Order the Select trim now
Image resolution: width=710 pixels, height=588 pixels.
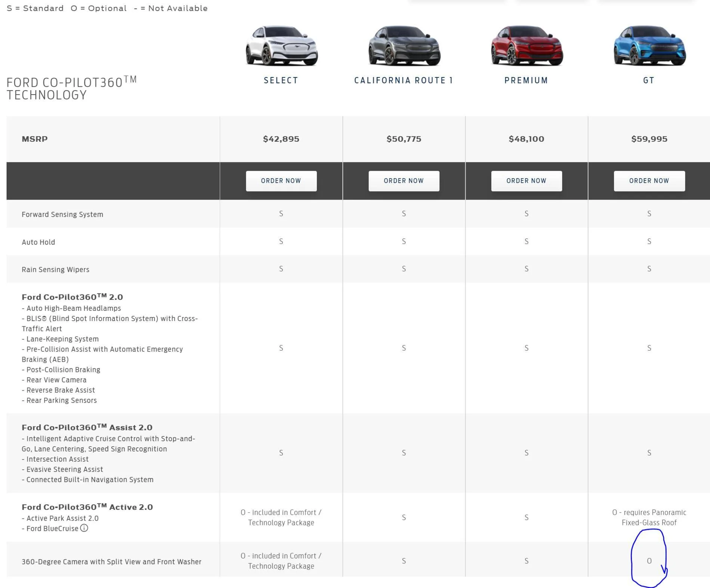coord(281,181)
